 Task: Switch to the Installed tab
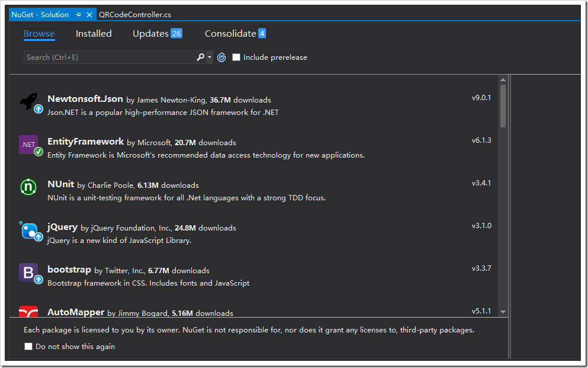click(x=94, y=34)
